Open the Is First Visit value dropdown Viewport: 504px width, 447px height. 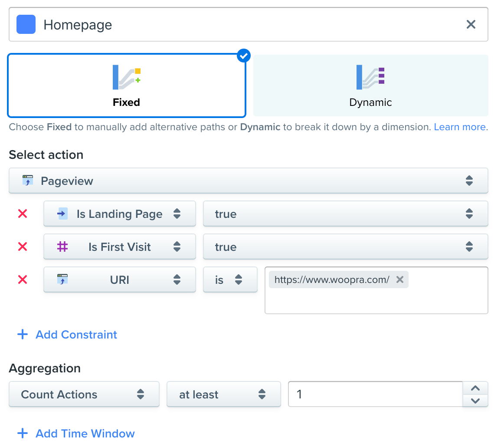point(345,247)
